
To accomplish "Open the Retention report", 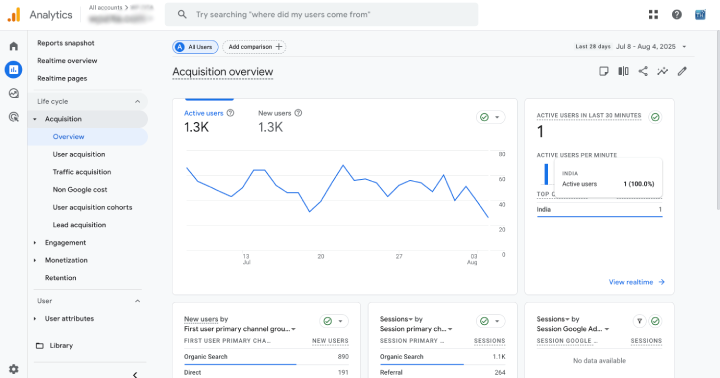I will coord(61,278).
